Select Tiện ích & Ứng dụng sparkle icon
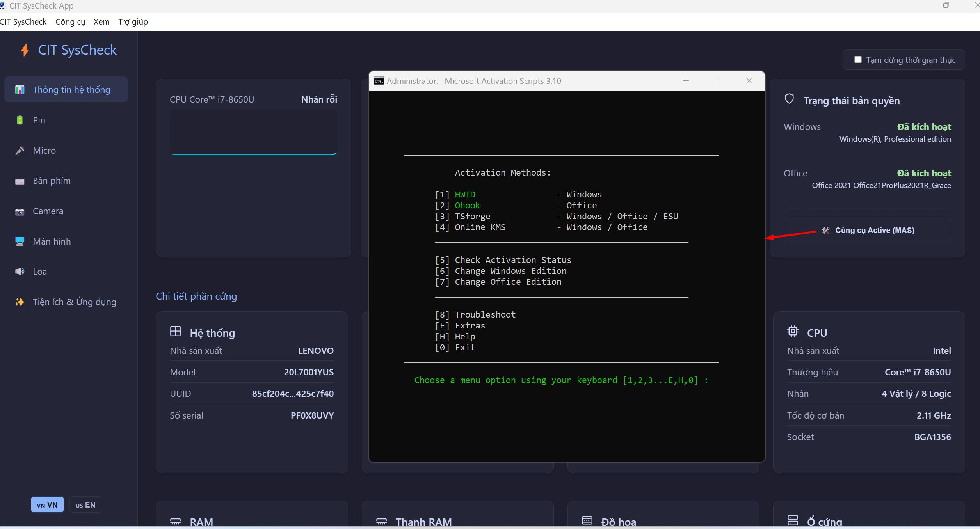The height and width of the screenshot is (529, 980). click(x=20, y=302)
